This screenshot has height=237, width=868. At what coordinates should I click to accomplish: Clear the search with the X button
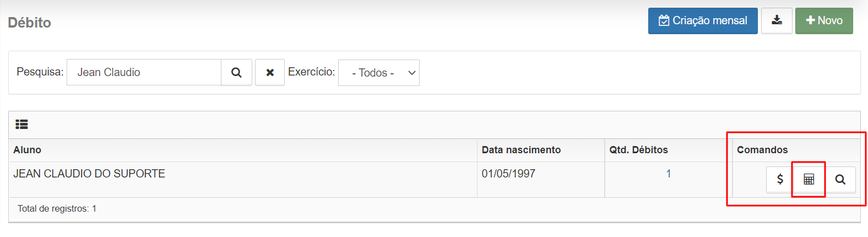270,72
